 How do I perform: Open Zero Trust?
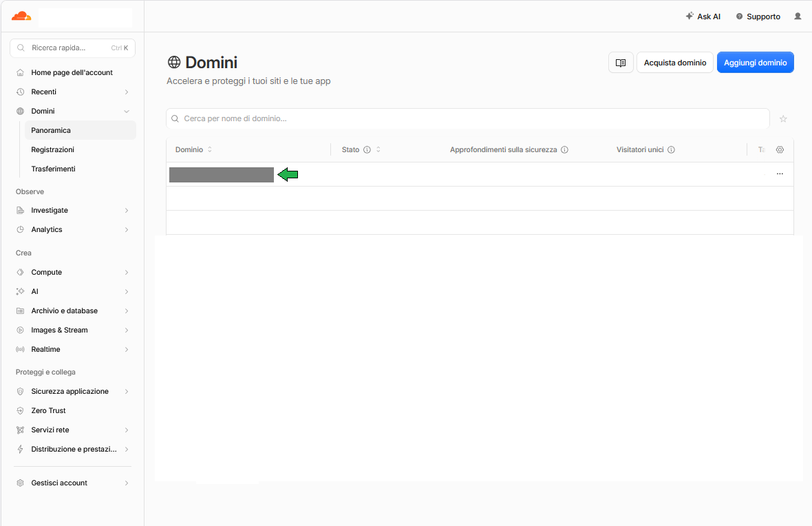click(48, 410)
